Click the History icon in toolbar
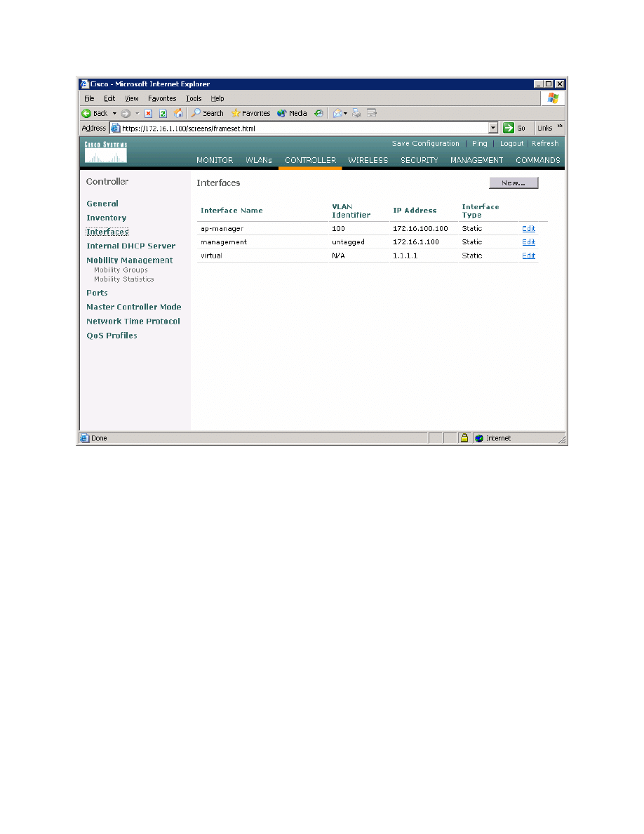 pyautogui.click(x=319, y=113)
